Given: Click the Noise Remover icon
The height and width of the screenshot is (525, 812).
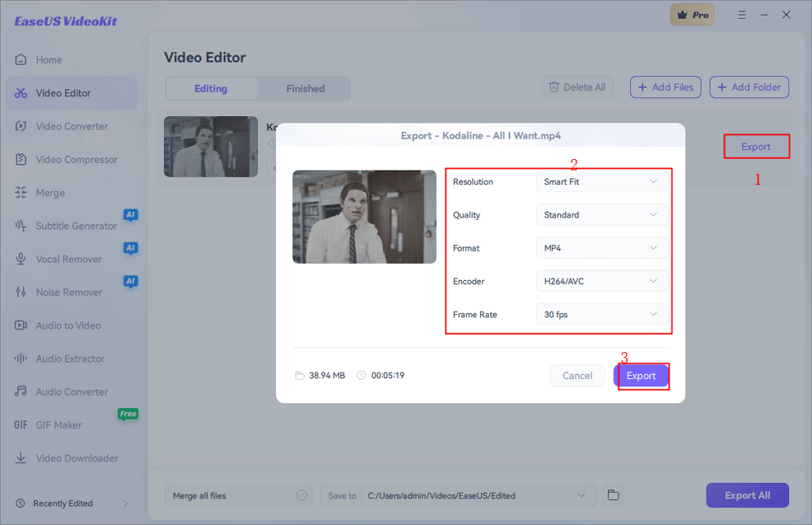Looking at the screenshot, I should pos(21,292).
